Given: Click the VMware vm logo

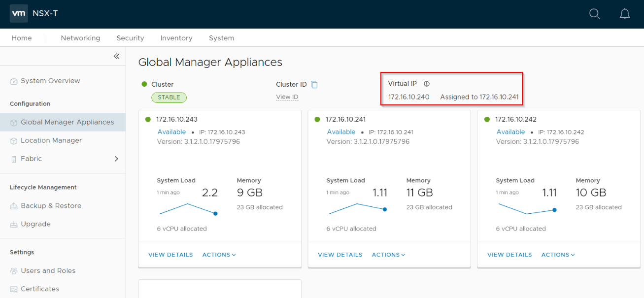Looking at the screenshot, I should click(x=19, y=14).
